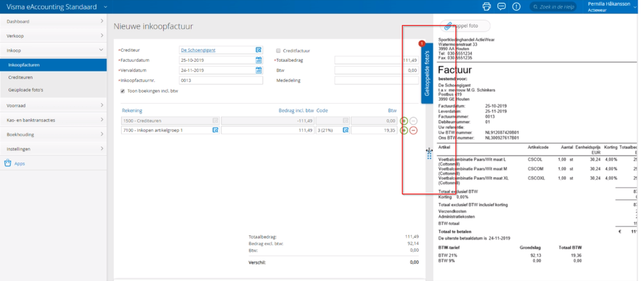This screenshot has height=281, width=644.
Task: Add row via plus icon on 1500 Crediteuren line
Action: (404, 121)
